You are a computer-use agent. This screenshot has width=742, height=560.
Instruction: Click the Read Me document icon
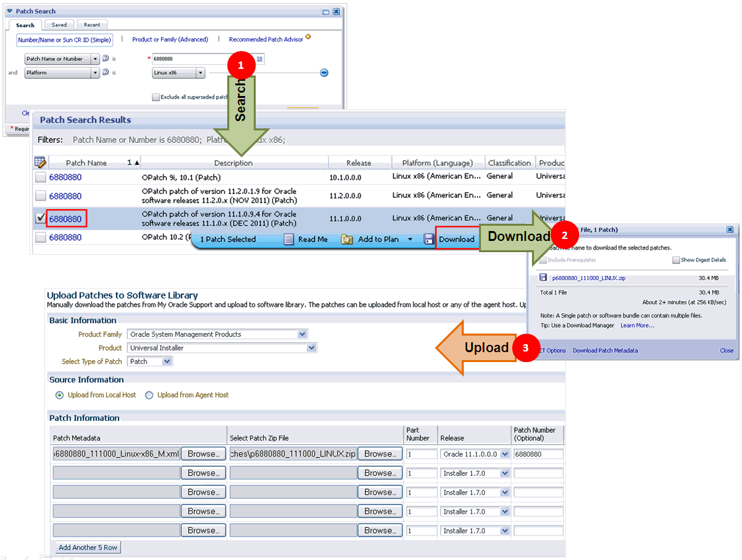pyautogui.click(x=289, y=240)
